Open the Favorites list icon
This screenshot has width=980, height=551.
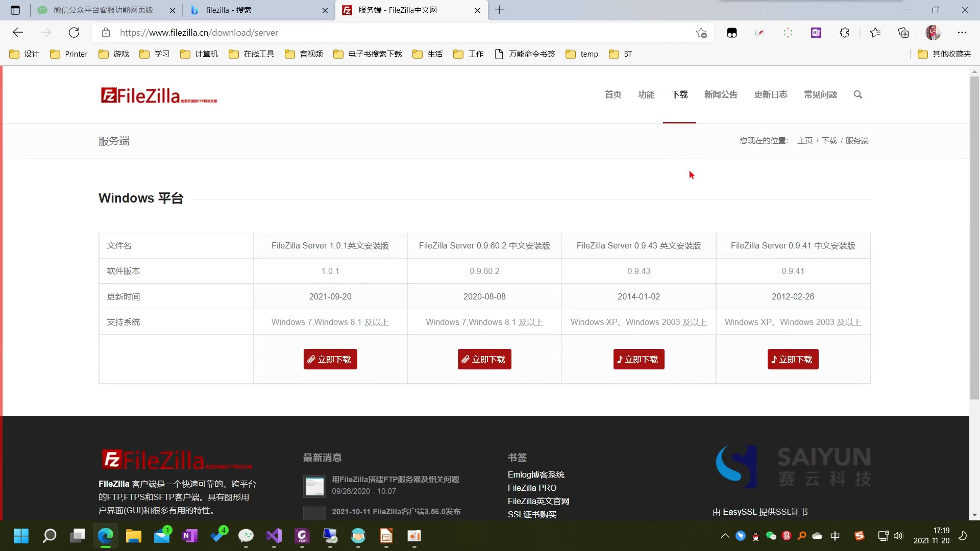[x=875, y=33]
